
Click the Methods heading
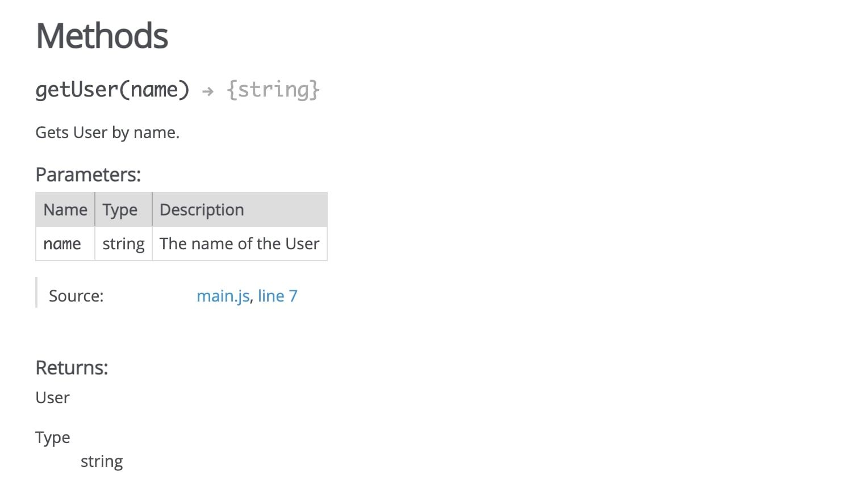pos(102,36)
